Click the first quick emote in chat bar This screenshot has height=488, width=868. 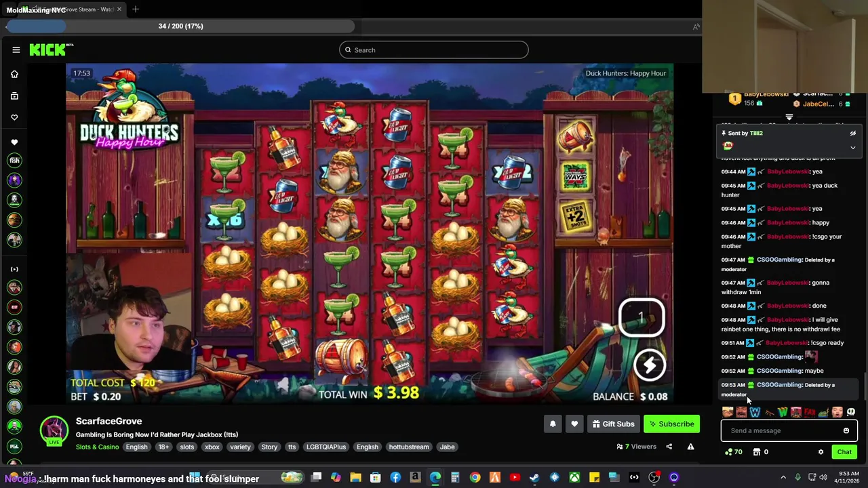[728, 412]
